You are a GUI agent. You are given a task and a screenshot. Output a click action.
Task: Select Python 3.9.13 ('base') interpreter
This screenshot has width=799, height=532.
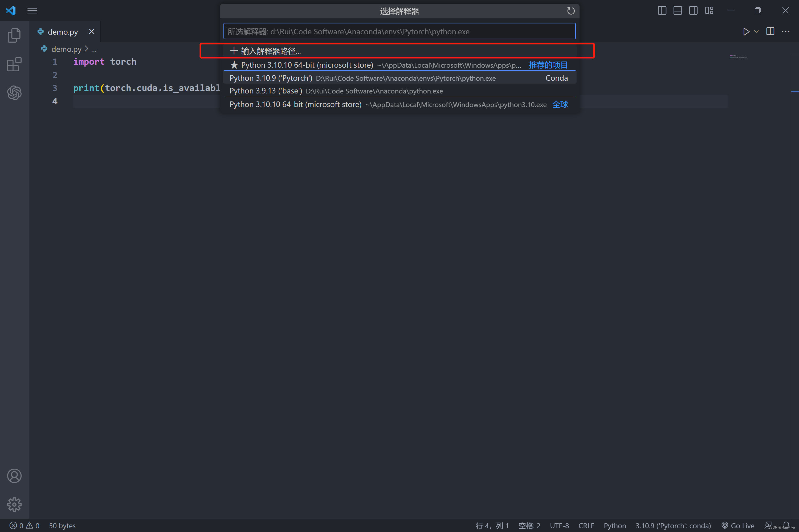399,91
